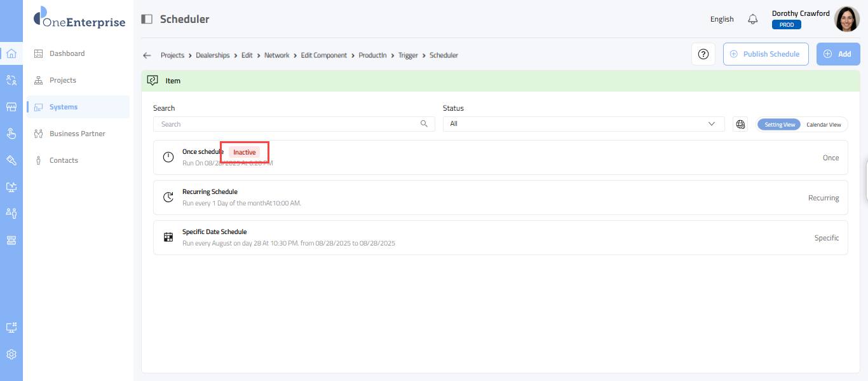Open notifications bell icon

pos(753,19)
